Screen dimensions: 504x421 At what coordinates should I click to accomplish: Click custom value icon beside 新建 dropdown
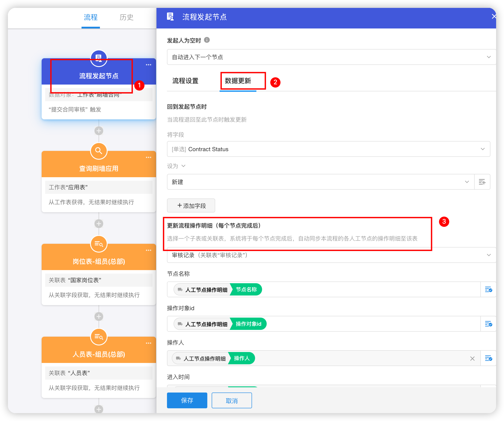pyautogui.click(x=482, y=182)
